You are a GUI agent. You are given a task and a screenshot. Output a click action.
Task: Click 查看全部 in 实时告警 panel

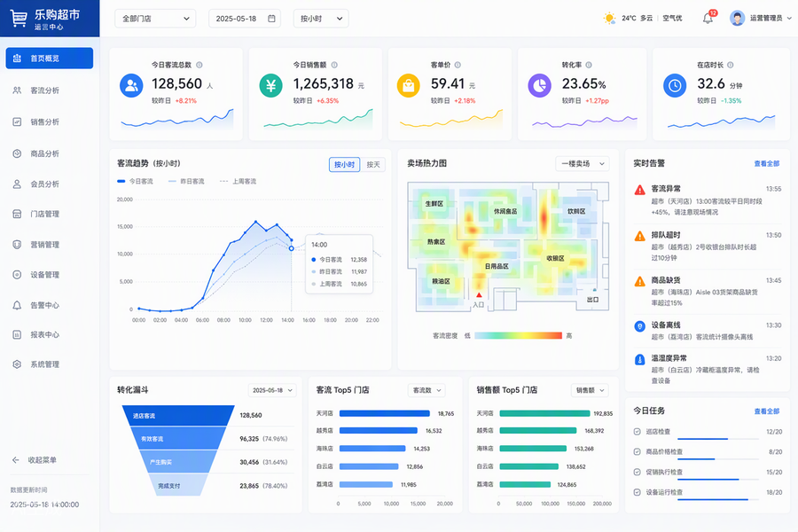[766, 164]
